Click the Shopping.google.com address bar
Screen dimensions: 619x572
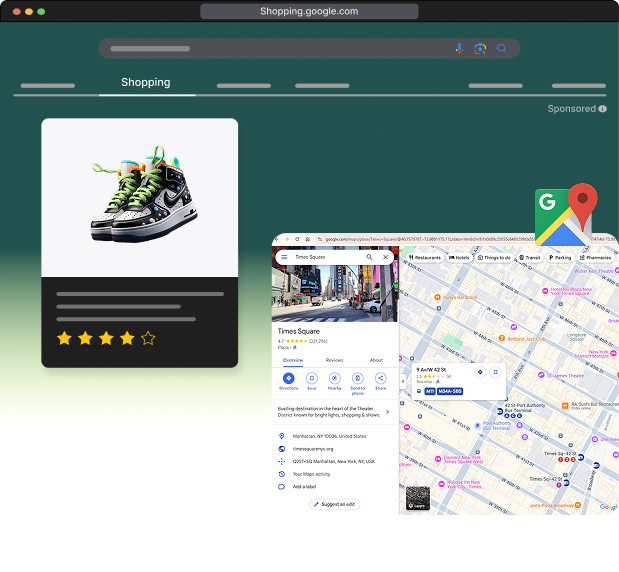coord(309,11)
